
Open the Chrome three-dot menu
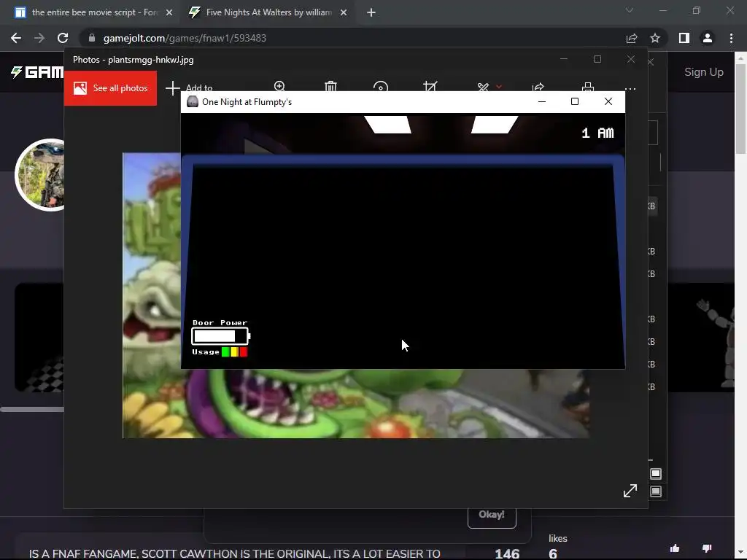click(x=731, y=38)
